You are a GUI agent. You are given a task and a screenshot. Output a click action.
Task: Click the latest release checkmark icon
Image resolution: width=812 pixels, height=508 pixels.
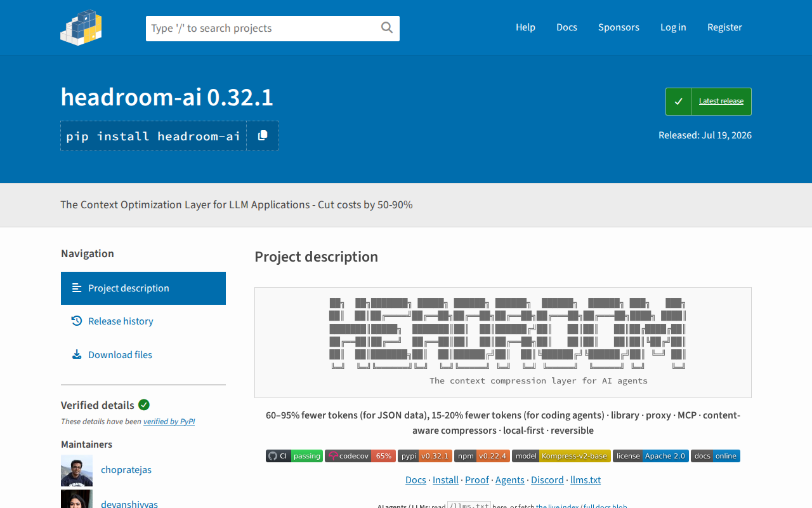point(678,102)
